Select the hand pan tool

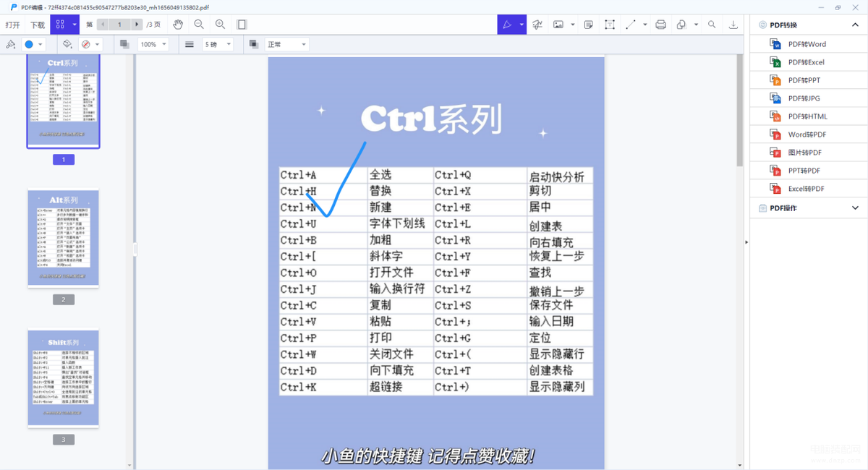click(x=178, y=25)
